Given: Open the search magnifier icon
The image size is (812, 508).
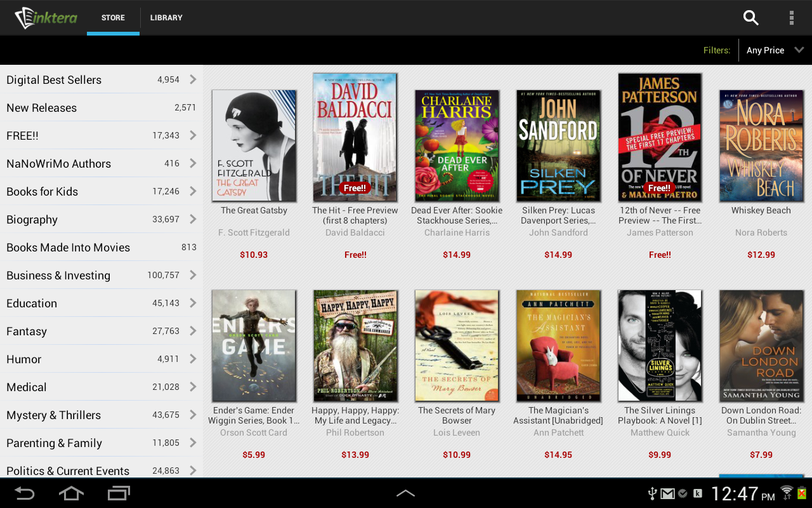Looking at the screenshot, I should pos(750,18).
